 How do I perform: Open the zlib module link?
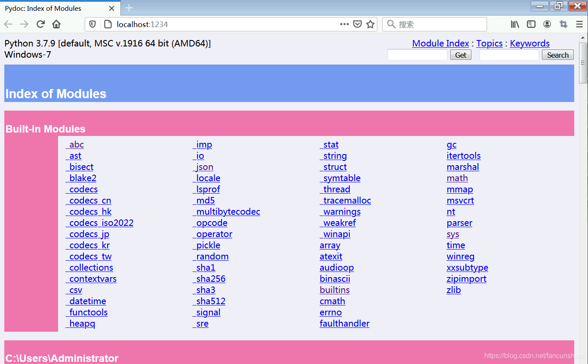click(454, 290)
